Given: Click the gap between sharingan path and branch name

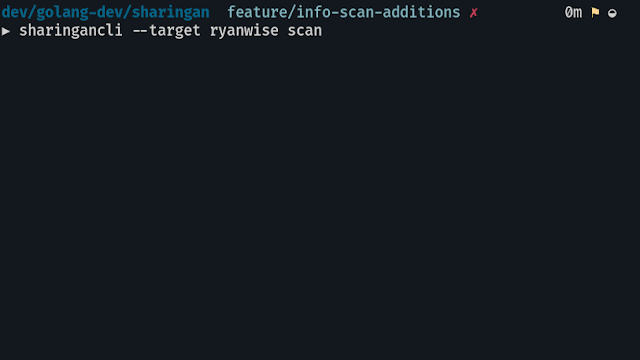Looking at the screenshot, I should point(218,13).
